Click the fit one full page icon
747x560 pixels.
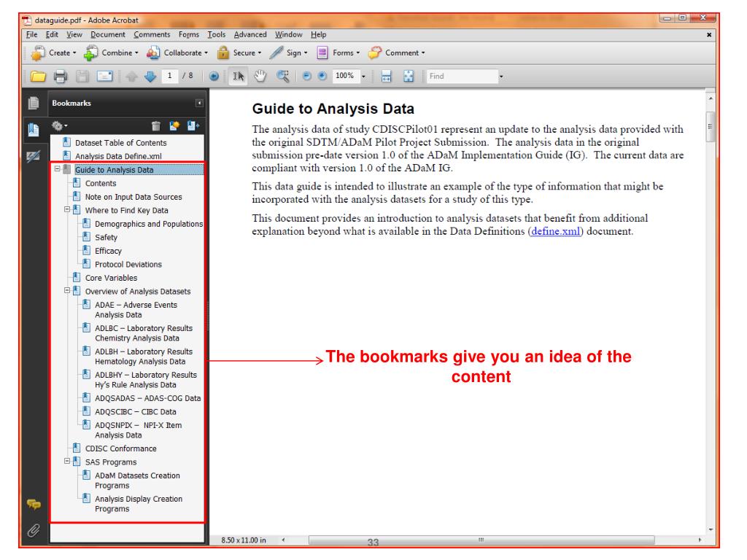pyautogui.click(x=409, y=76)
